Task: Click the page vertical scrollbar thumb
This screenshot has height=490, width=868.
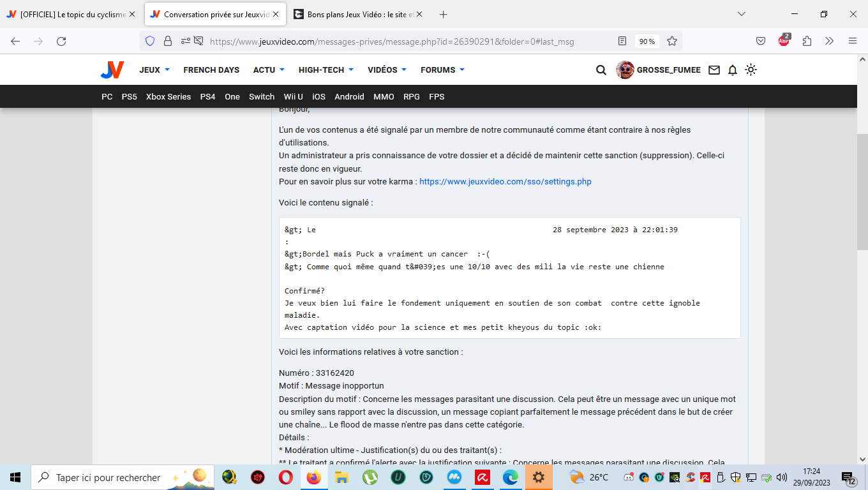Action: click(x=862, y=191)
